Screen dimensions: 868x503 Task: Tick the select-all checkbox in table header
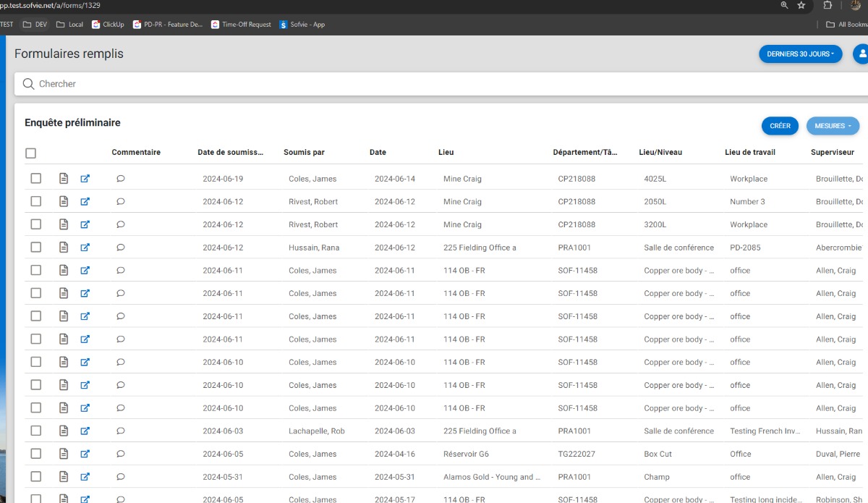coord(30,153)
